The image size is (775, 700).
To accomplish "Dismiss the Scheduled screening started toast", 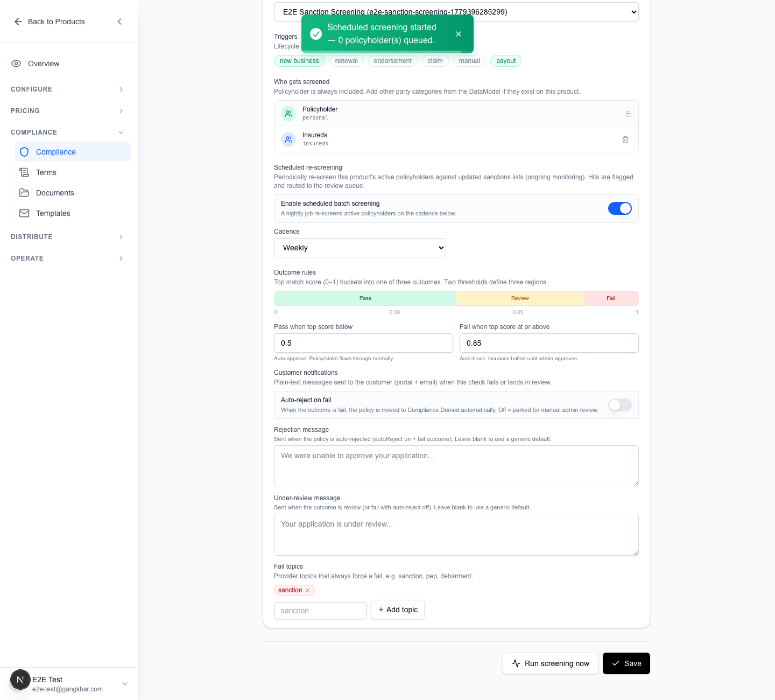I will [x=459, y=34].
